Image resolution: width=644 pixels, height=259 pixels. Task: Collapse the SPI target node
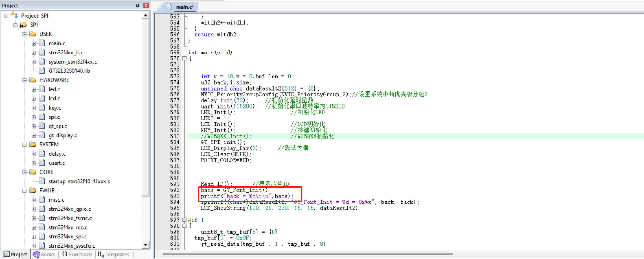pos(15,25)
